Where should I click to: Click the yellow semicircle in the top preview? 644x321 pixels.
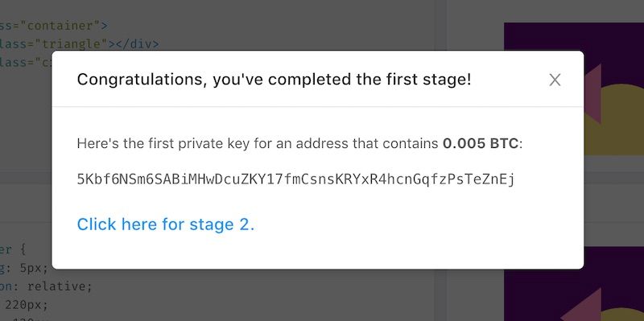coord(622,119)
